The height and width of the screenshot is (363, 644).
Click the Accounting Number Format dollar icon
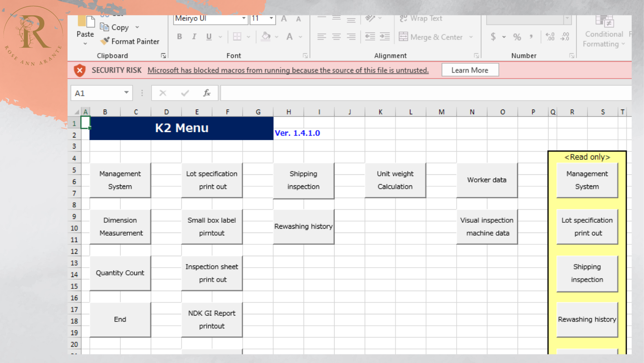[x=493, y=37]
